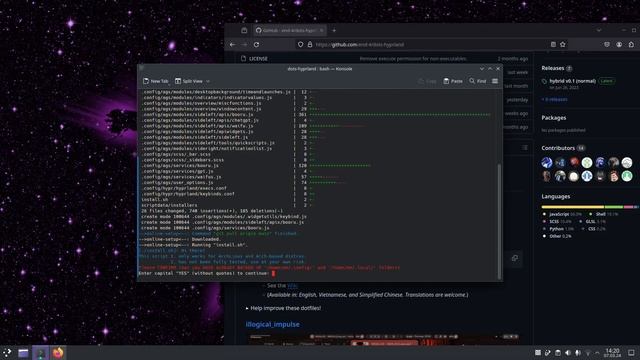Click the copy icon in the README code block
The width and height of the screenshot is (640, 360).
[x=515, y=258]
